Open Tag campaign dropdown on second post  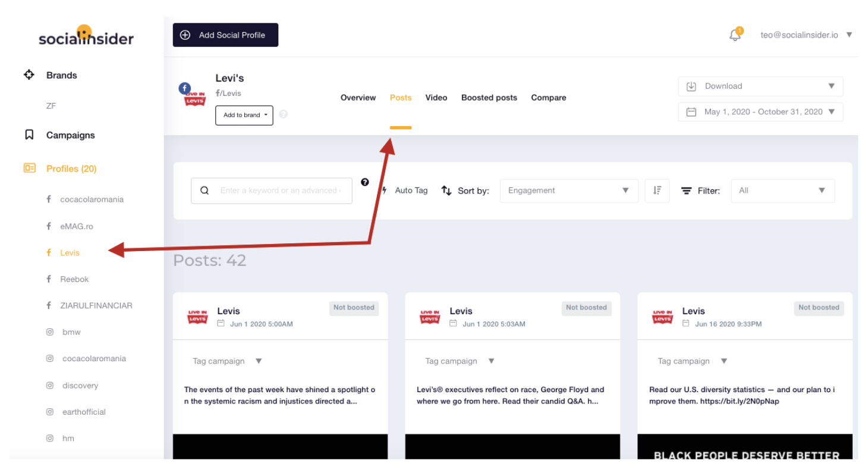pyautogui.click(x=460, y=361)
